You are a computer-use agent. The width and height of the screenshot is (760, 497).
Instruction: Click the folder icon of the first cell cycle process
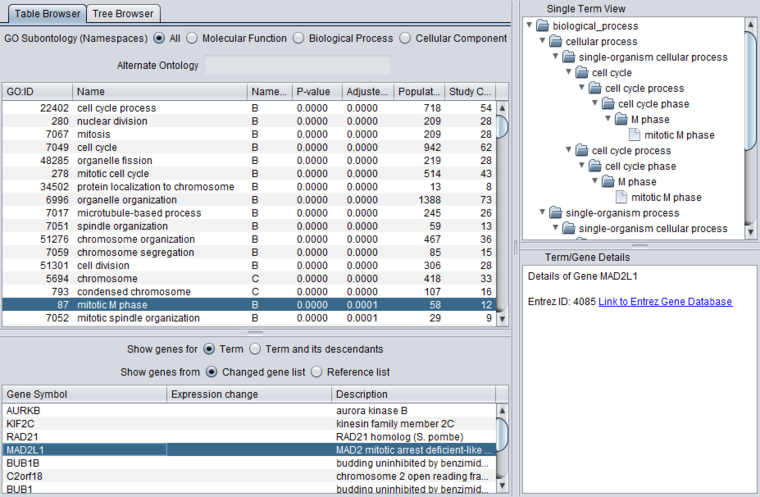pyautogui.click(x=595, y=88)
